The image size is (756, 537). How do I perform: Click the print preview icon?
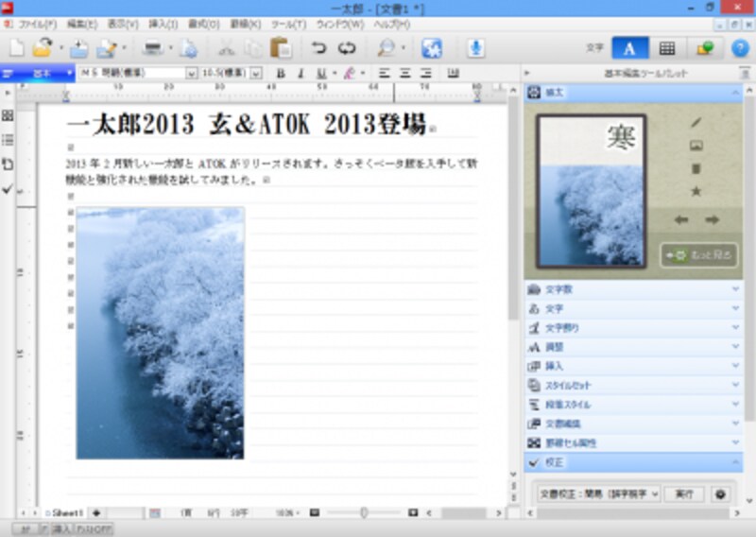click(x=188, y=48)
